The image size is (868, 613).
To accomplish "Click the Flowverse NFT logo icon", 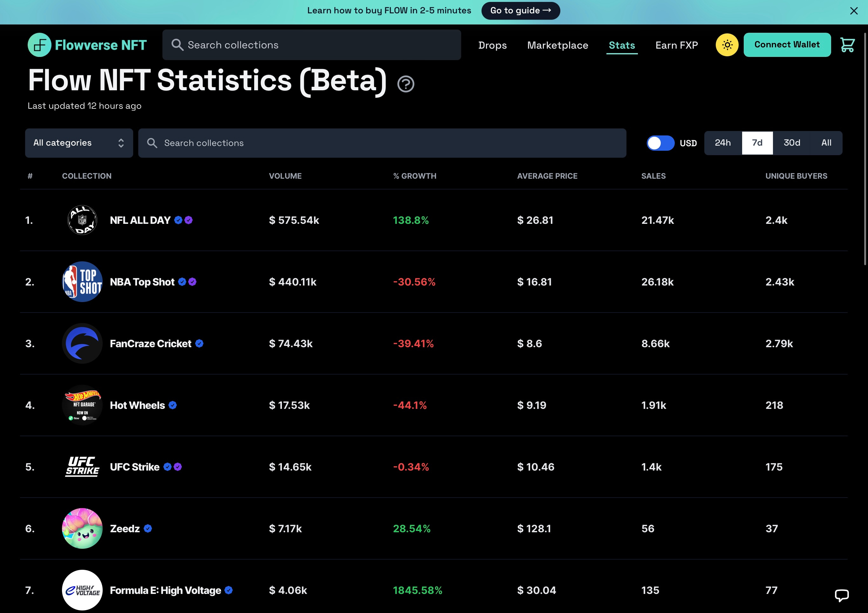I will tap(39, 45).
